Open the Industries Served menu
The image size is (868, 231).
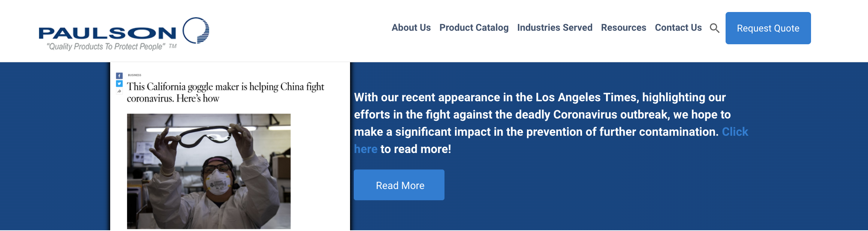(x=554, y=27)
